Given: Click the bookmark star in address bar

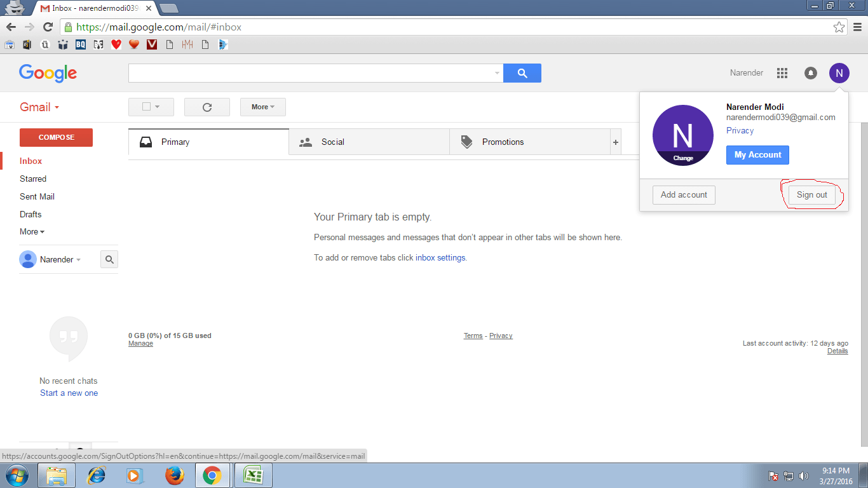Looking at the screenshot, I should [x=840, y=27].
